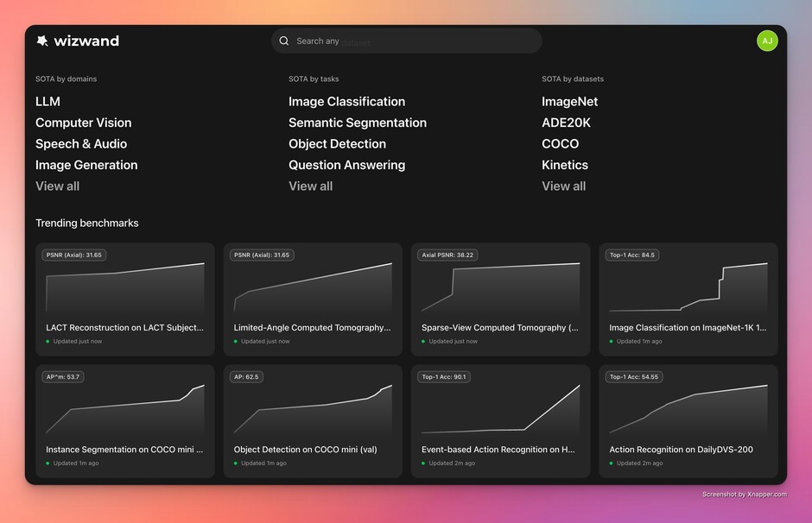
Task: Open Limited-Angle Computed Tomography card
Action: click(313, 299)
